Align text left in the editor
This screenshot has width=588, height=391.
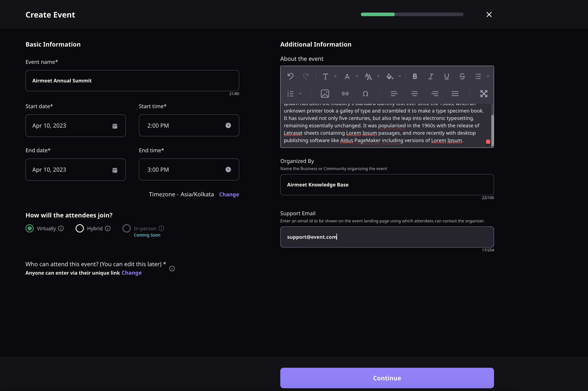[394, 94]
